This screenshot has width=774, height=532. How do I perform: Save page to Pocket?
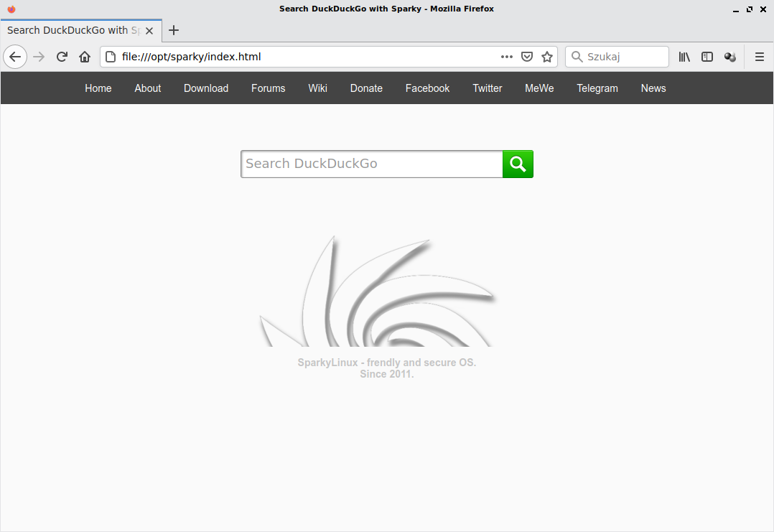(527, 57)
